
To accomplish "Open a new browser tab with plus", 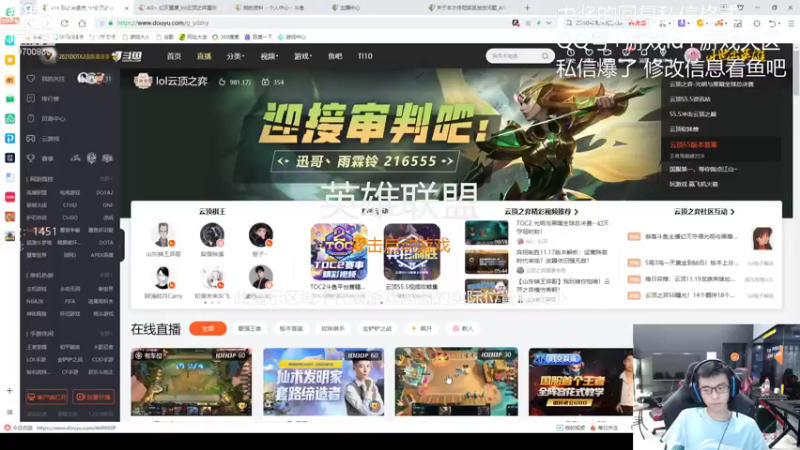I will (527, 8).
